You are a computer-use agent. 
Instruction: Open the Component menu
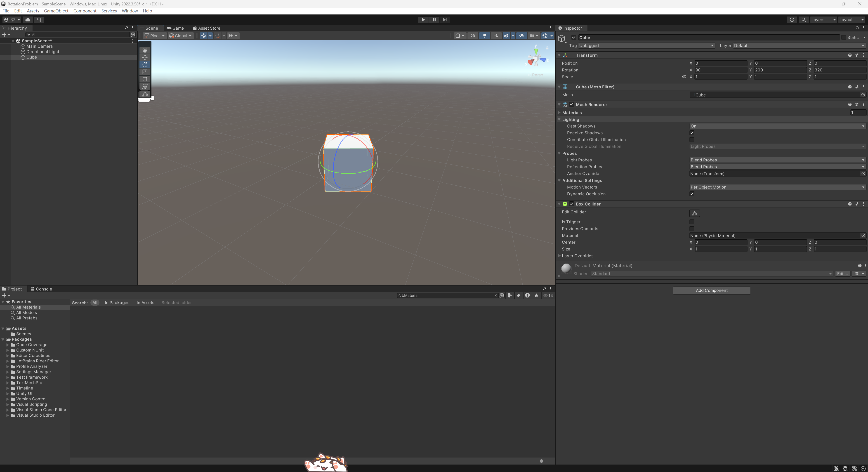tap(85, 11)
